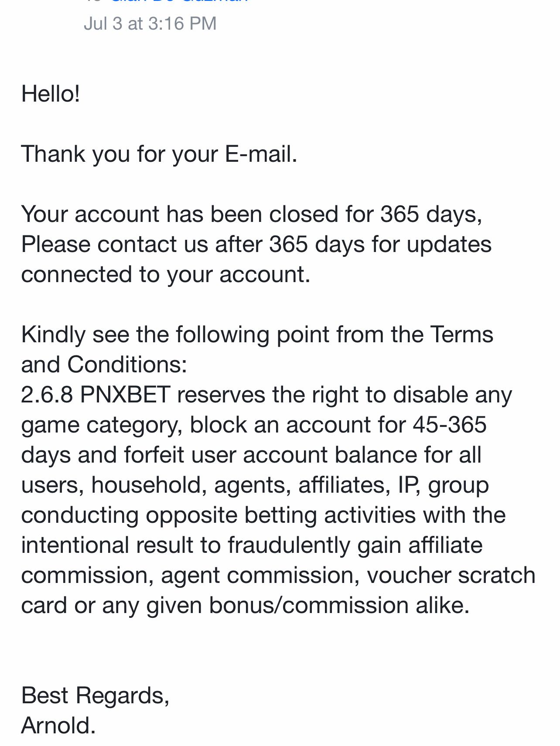This screenshot has width=560, height=746.
Task: Click the "45-365" day range text
Action: click(x=449, y=425)
